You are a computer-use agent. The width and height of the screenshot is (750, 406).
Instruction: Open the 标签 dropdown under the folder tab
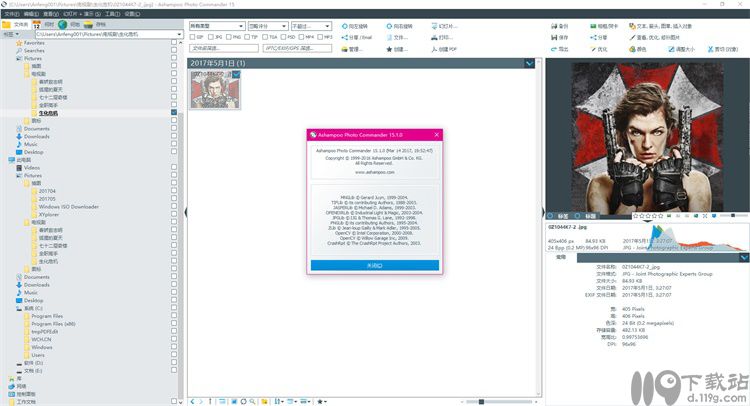[x=11, y=34]
